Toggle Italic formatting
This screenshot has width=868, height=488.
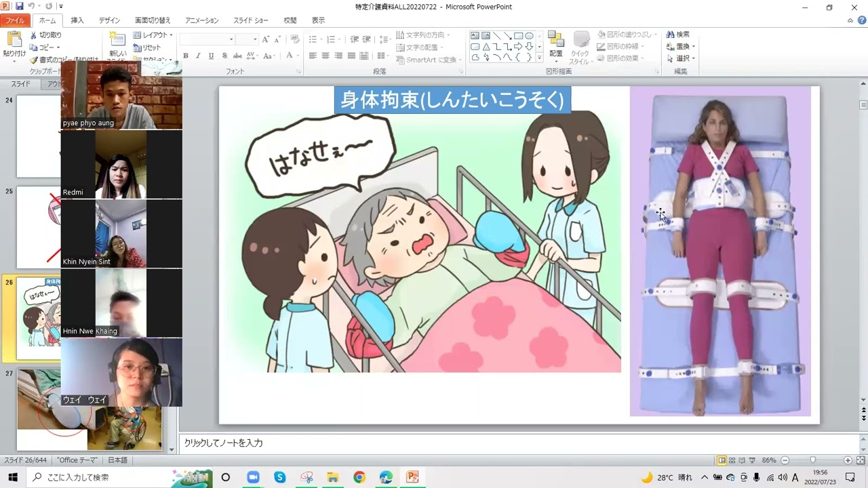(198, 56)
